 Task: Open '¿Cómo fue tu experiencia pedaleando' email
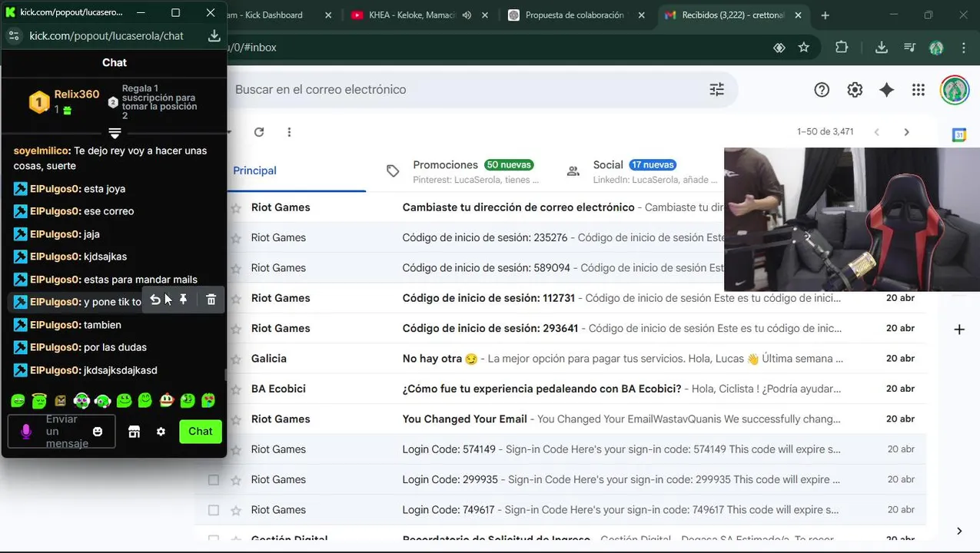point(576,389)
